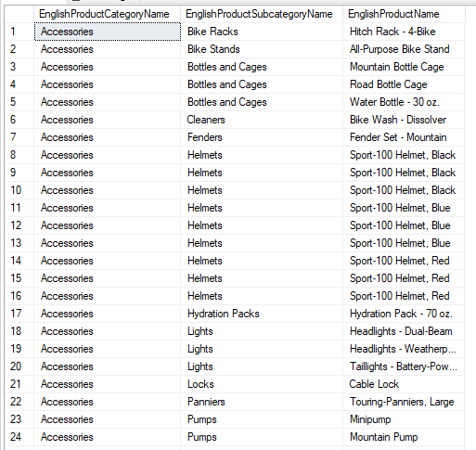Click the Cable Lock product cell

tap(404, 384)
